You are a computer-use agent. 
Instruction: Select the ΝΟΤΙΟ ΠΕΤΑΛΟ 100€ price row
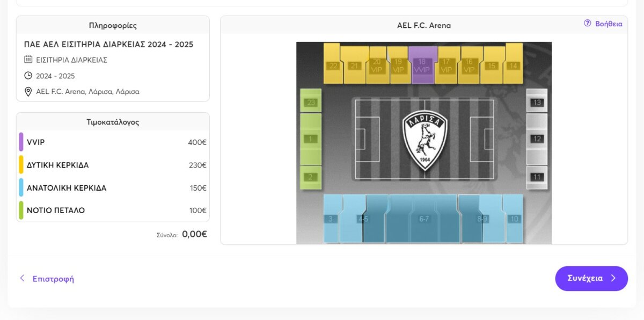(113, 210)
